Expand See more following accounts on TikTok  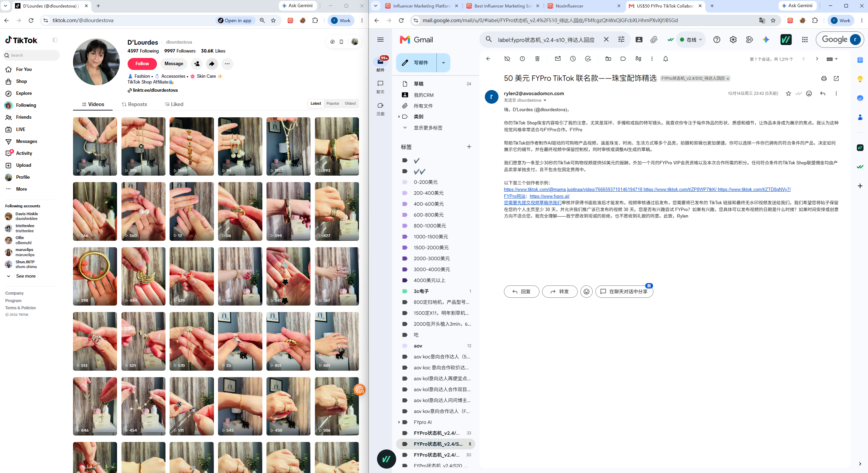pyautogui.click(x=21, y=276)
